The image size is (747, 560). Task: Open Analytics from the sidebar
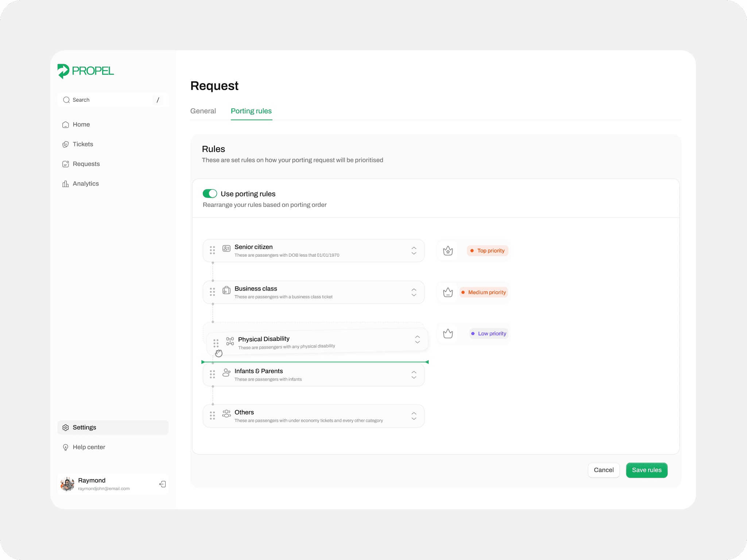pos(85,184)
